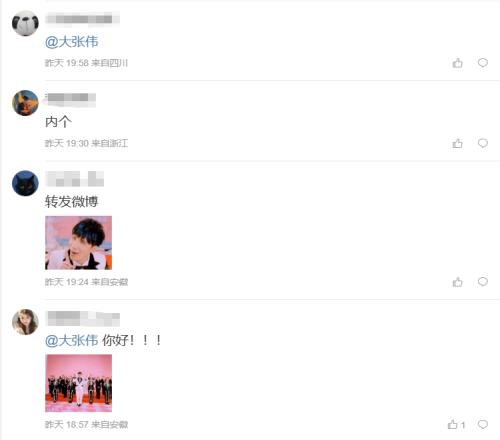The width and height of the screenshot is (500, 440).
Task: Open the girl portrait avatar profile
Action: point(25,322)
